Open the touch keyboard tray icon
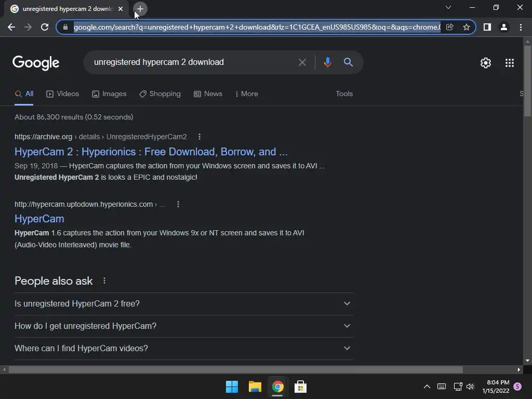532x399 pixels. tap(442, 387)
